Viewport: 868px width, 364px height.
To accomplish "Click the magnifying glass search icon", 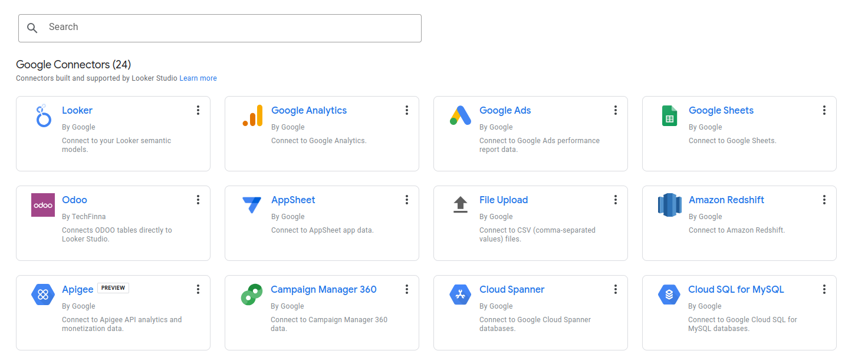I will (32, 28).
